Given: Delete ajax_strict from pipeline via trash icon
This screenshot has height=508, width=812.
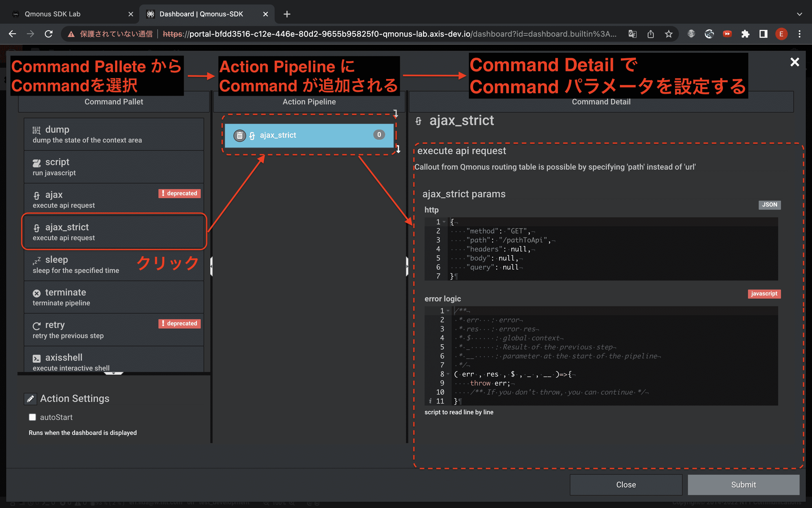Looking at the screenshot, I should coord(240,135).
